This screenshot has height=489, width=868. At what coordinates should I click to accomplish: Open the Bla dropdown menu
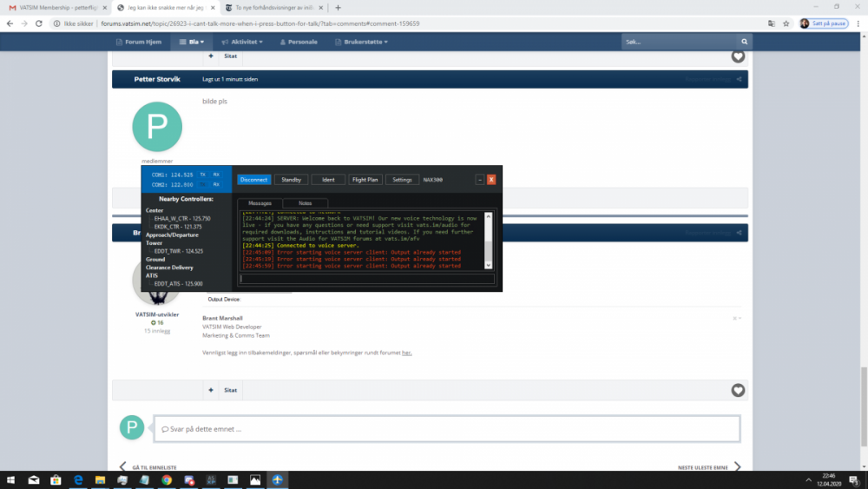coord(192,42)
